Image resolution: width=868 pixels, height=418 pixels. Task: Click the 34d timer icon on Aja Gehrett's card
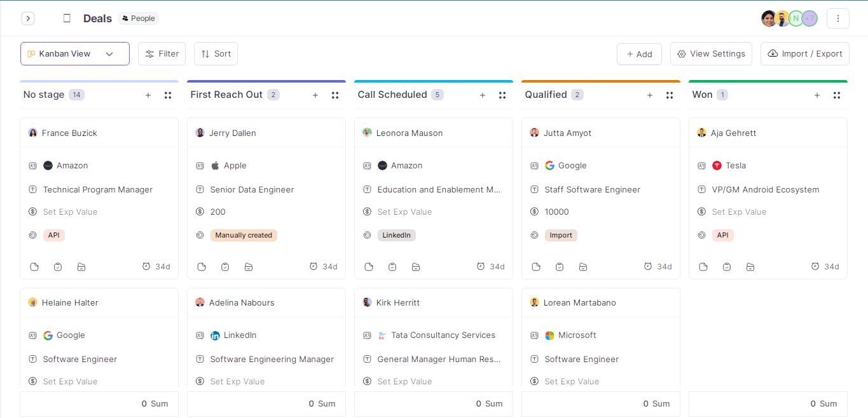[815, 266]
